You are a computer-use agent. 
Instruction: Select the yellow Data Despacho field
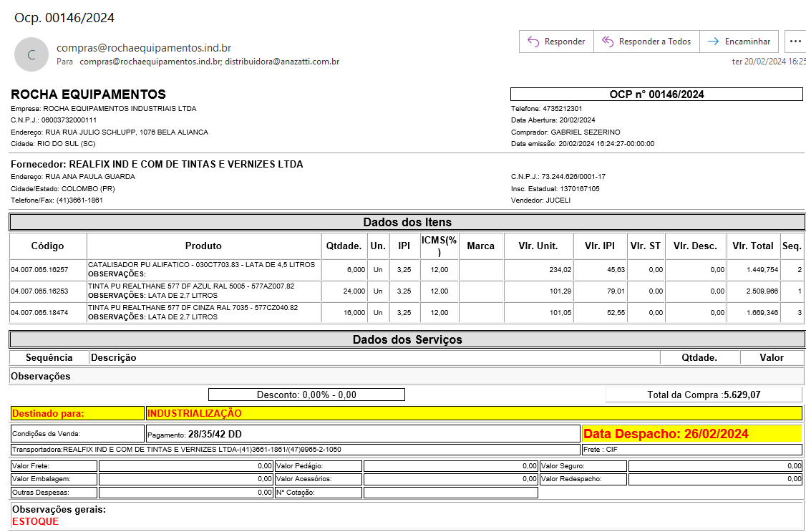coord(691,434)
